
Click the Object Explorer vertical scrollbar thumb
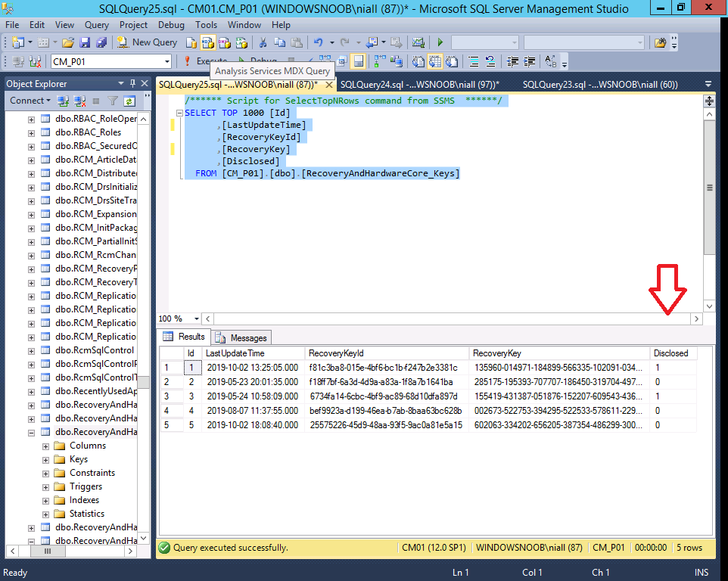(x=144, y=382)
